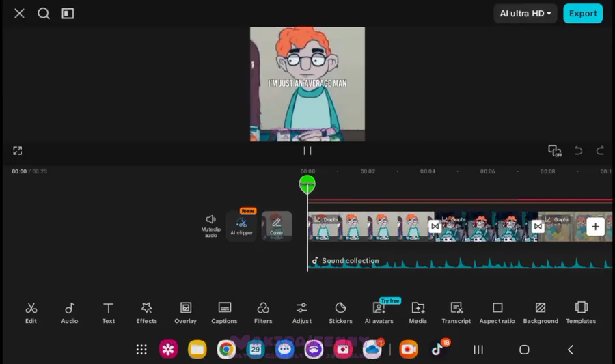The width and height of the screenshot is (615, 364).
Task: Toggle the side panel layout icon
Action: coord(68,14)
